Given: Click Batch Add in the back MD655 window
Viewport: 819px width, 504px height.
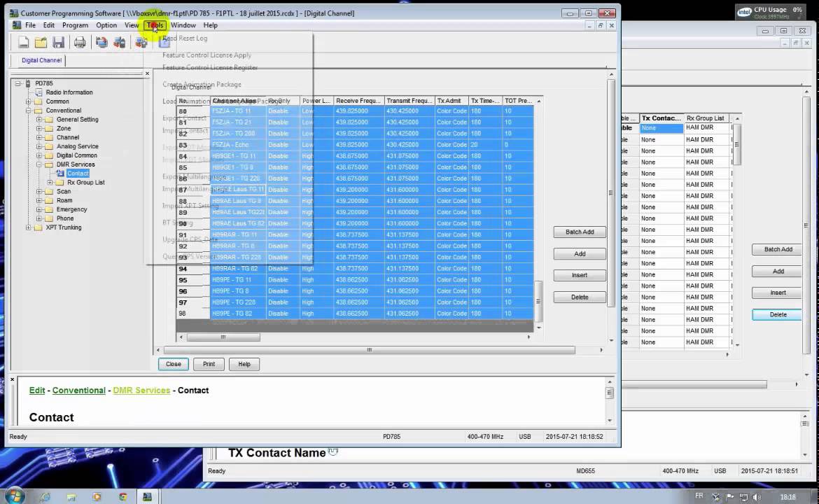Looking at the screenshot, I should click(x=778, y=249).
